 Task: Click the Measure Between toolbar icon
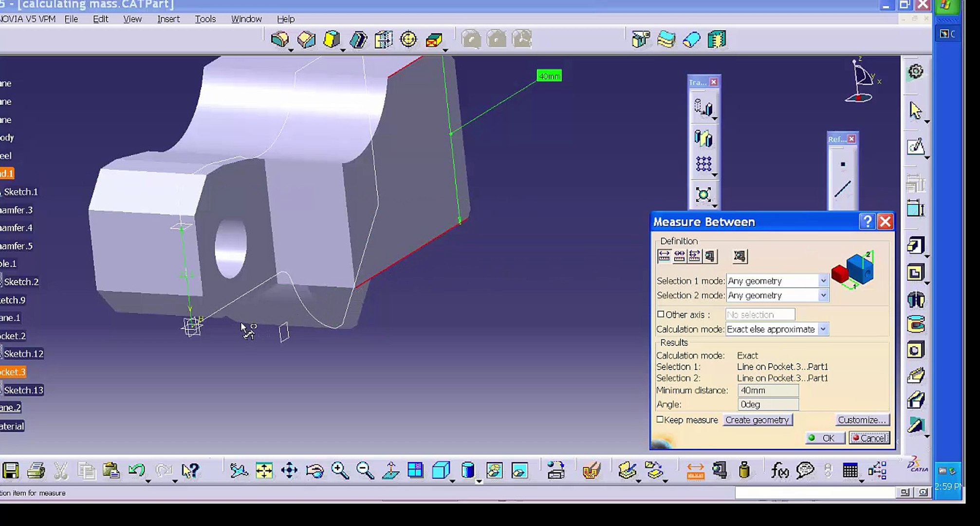[x=695, y=470]
